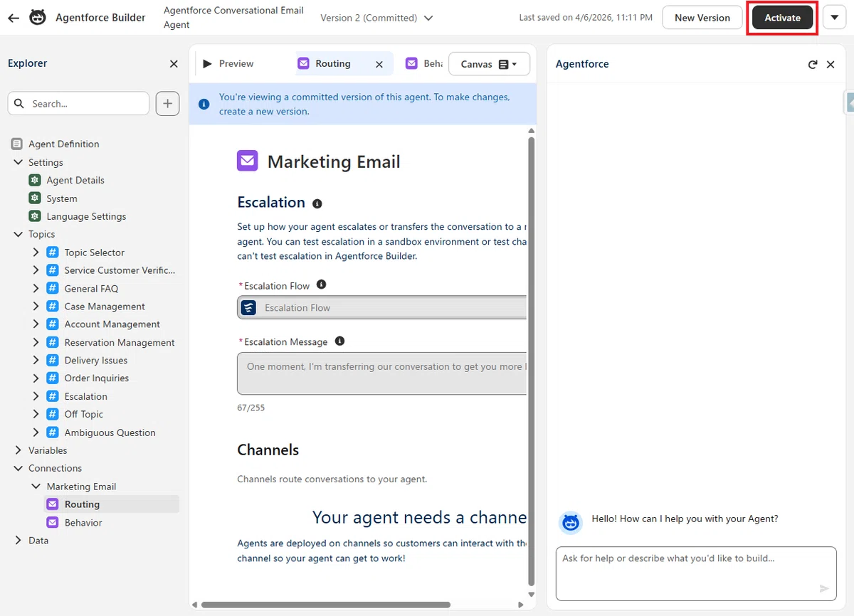This screenshot has height=616, width=854.
Task: Expand the Escalation topic chevron
Action: [36, 396]
